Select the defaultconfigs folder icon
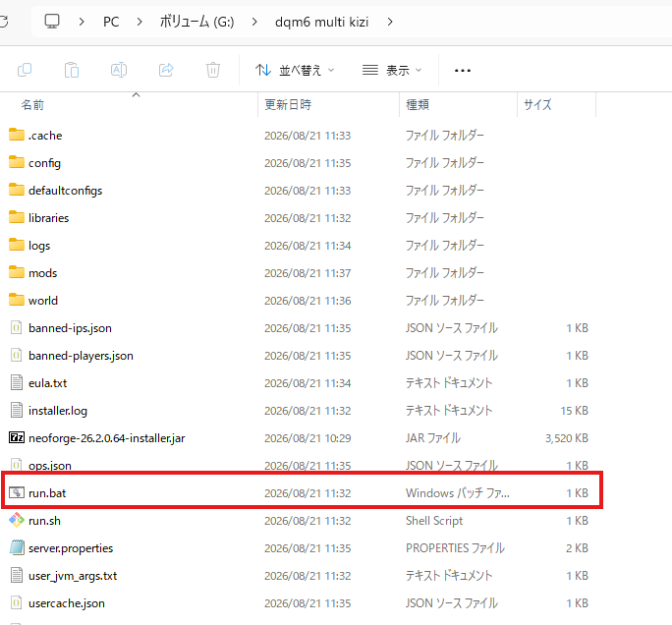 (x=17, y=190)
